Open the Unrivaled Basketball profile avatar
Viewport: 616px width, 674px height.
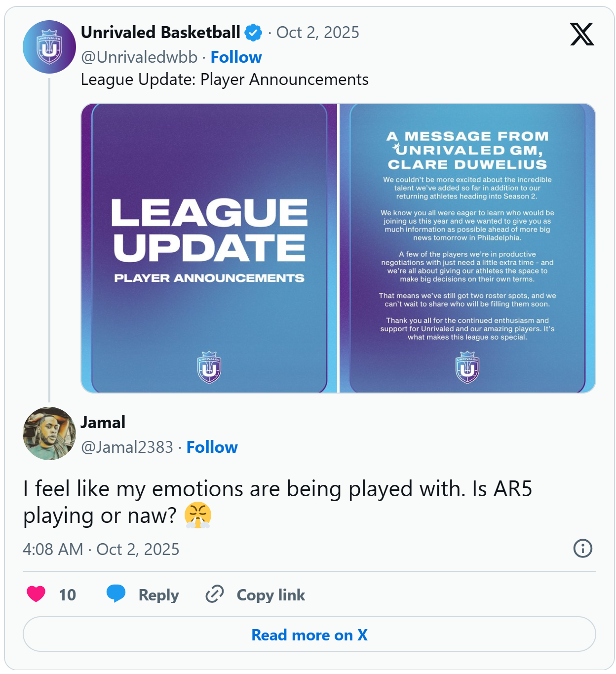pyautogui.click(x=49, y=47)
